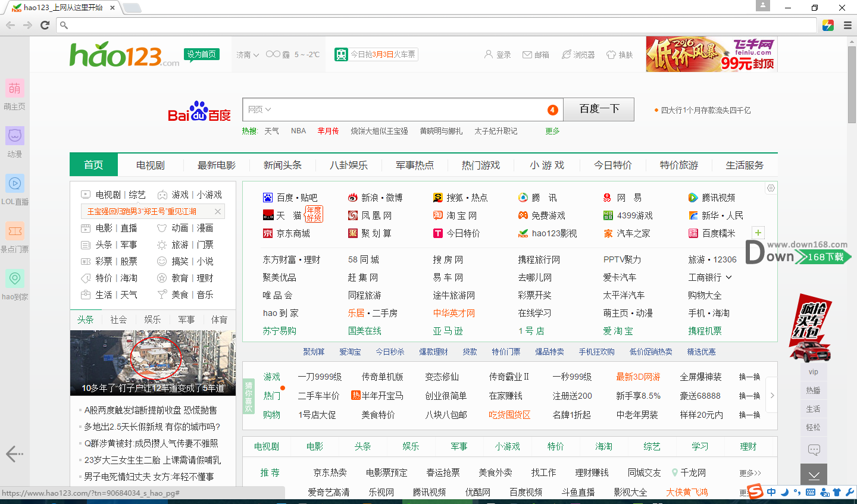This screenshot has width=857, height=504.
Task: Expand the 工商银行 dropdown arrow
Action: tap(729, 277)
